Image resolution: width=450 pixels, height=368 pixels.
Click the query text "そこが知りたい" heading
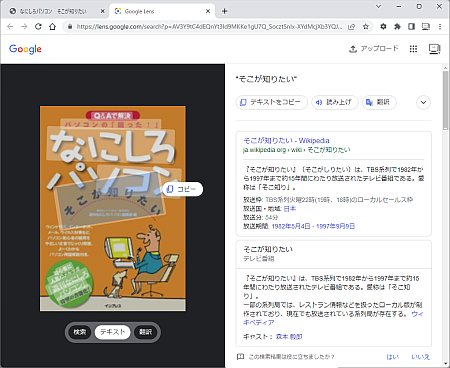click(266, 79)
